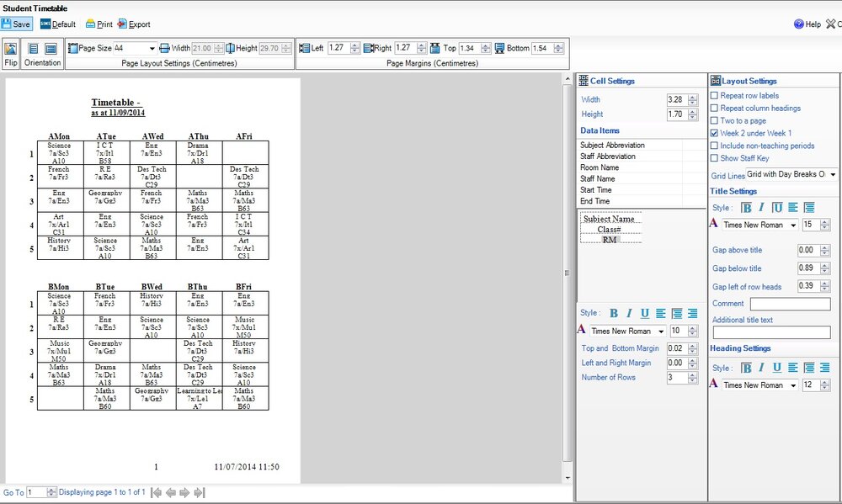Image resolution: width=842 pixels, height=504 pixels.
Task: Click the Export toolbar icon
Action: 134,24
